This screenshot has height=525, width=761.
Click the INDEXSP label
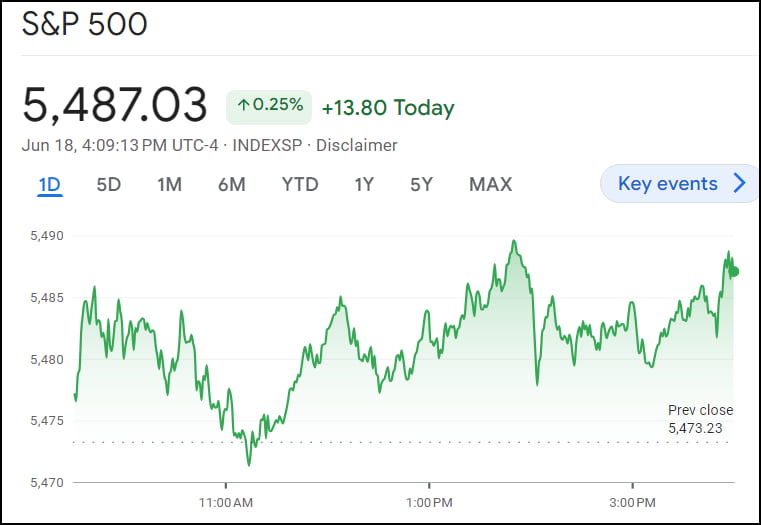coord(267,145)
